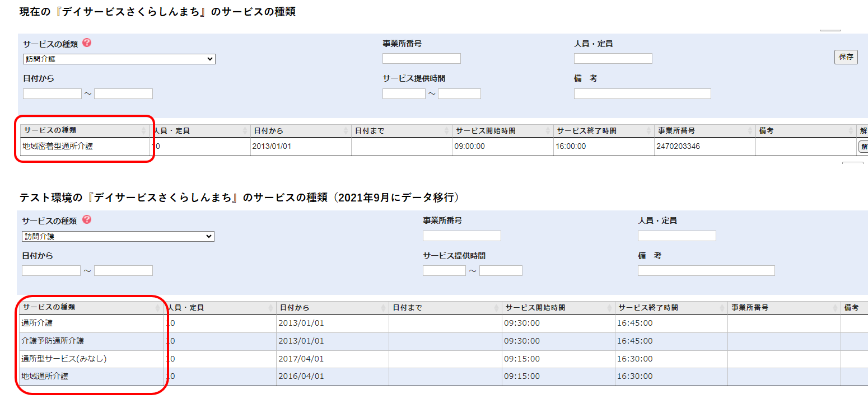Sort the top table by サービス終了時間 column

coord(603,130)
